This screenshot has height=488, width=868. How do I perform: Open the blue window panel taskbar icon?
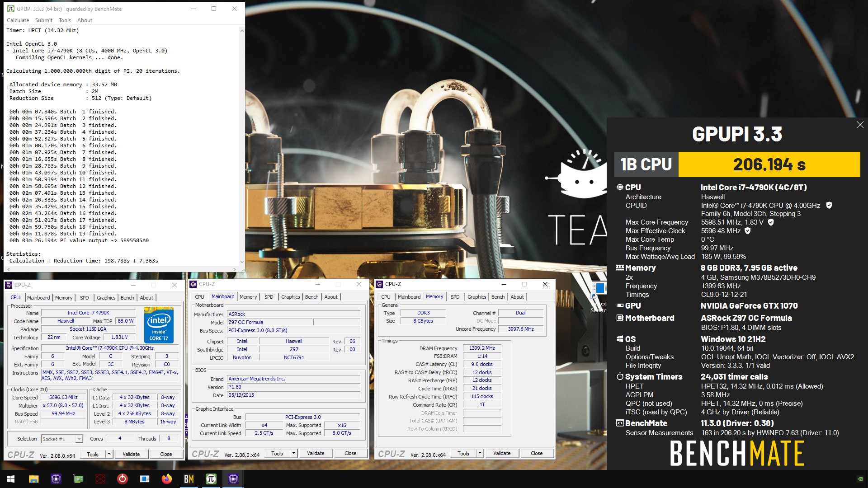145,479
